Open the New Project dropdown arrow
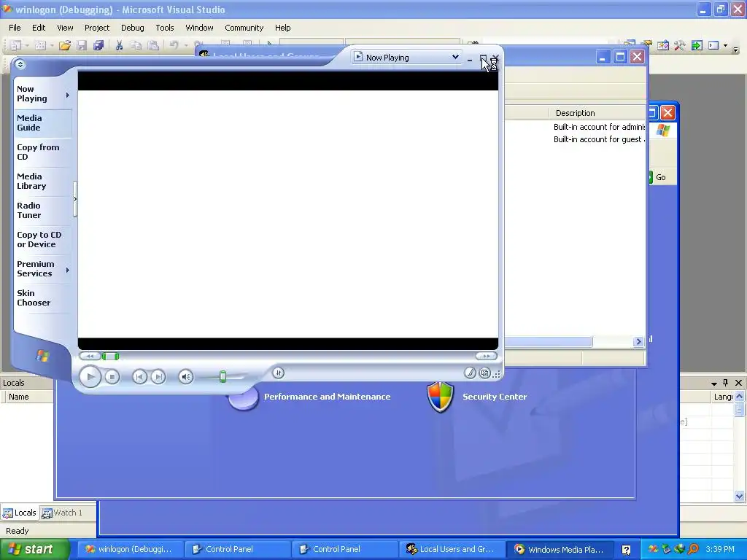747x560 pixels. [x=27, y=46]
